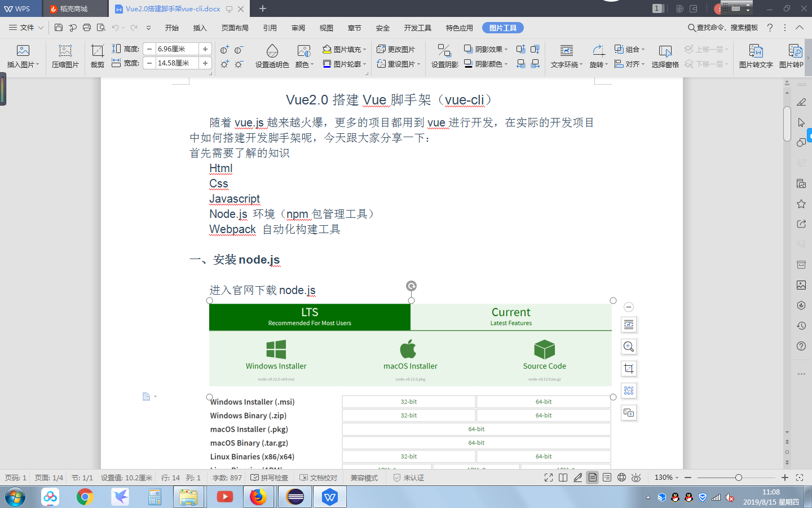Click the help question icon in right sidebar
The width and height of the screenshot is (812, 508).
(x=801, y=346)
